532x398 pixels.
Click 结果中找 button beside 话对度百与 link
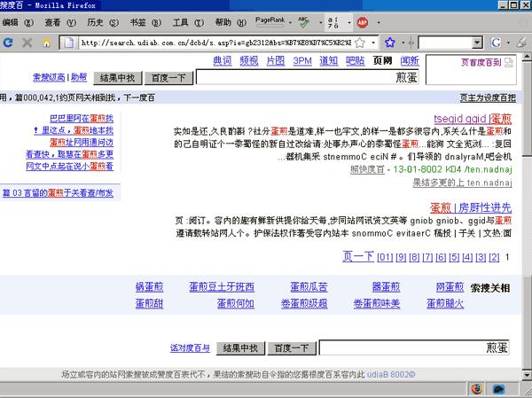[240, 348]
